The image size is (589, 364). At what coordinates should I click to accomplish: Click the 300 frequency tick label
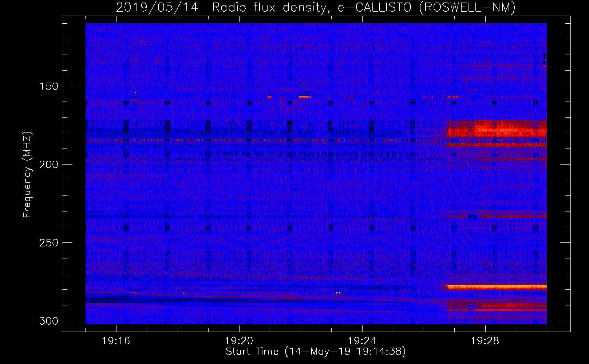(49, 321)
